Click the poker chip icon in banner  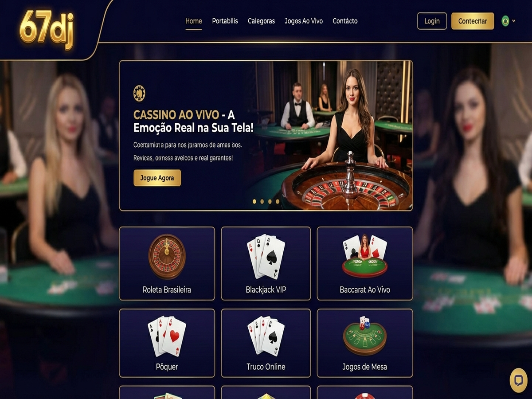click(x=139, y=93)
